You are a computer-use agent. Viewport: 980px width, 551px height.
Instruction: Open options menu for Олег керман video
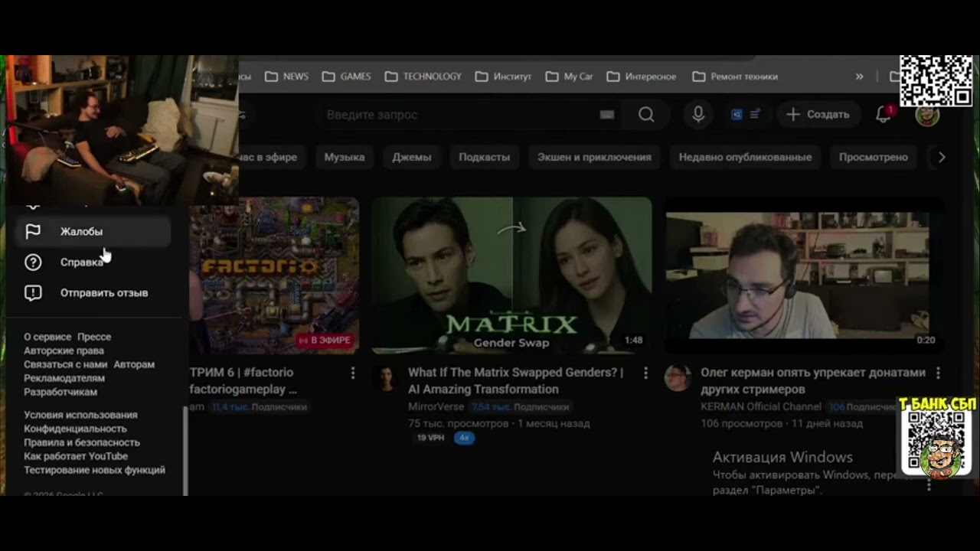coord(938,373)
